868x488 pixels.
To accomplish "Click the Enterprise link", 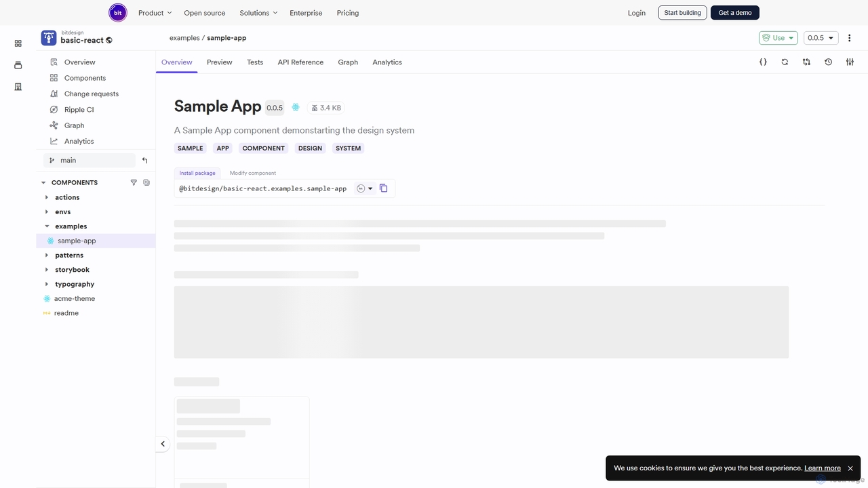I will tap(306, 13).
